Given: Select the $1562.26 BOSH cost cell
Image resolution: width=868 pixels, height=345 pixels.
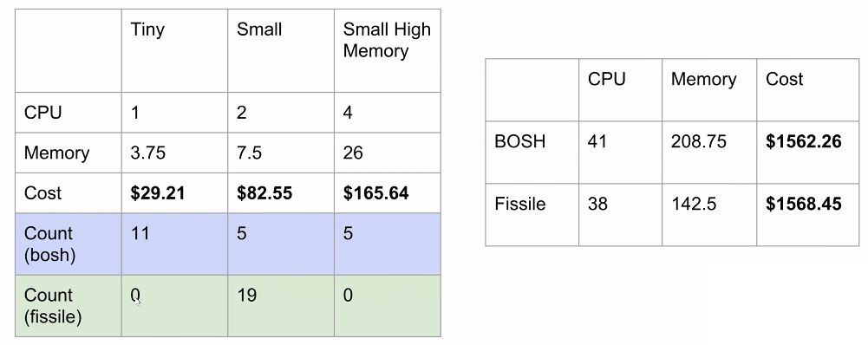Looking at the screenshot, I should (807, 153).
